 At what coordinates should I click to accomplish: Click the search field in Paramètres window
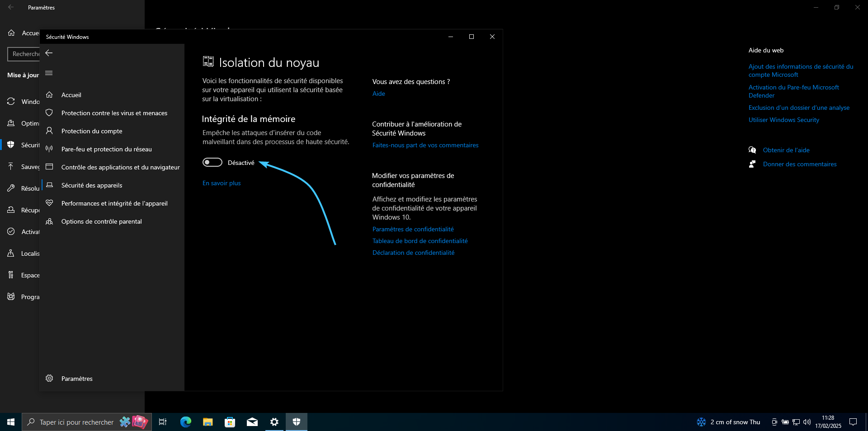(24, 54)
